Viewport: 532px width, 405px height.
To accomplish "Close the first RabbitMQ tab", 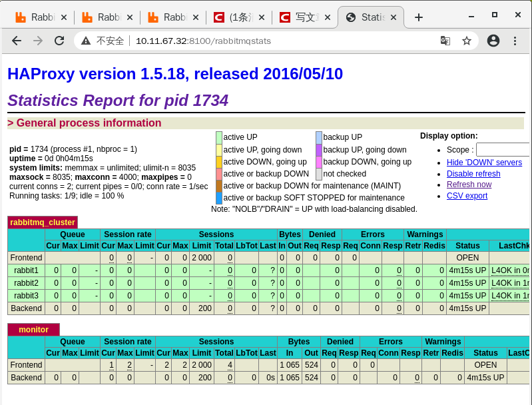I will (x=64, y=17).
